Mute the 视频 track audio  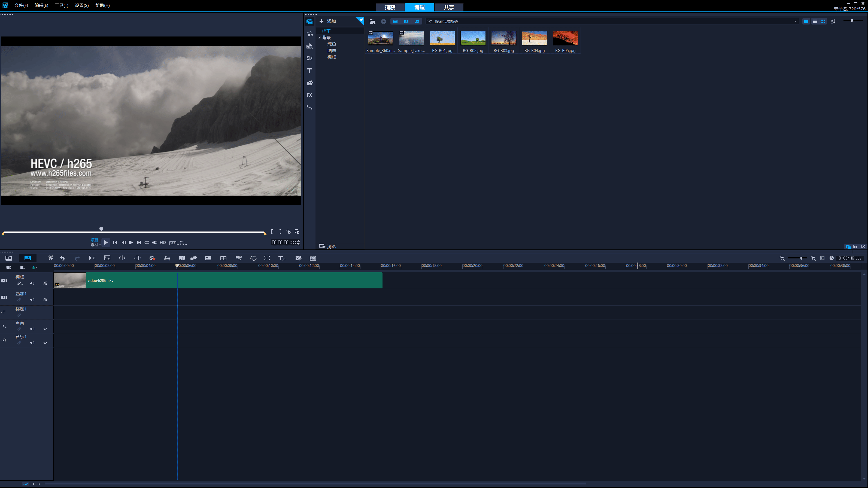coord(32,283)
